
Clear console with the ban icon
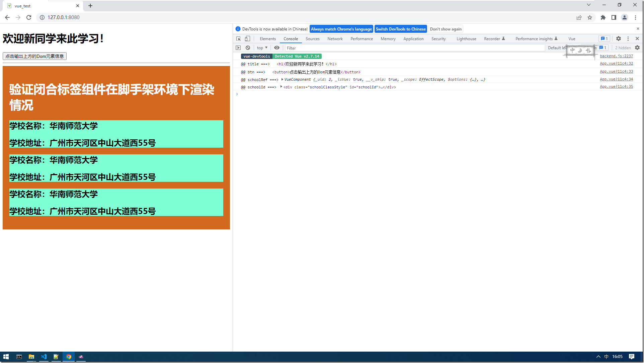[248, 48]
